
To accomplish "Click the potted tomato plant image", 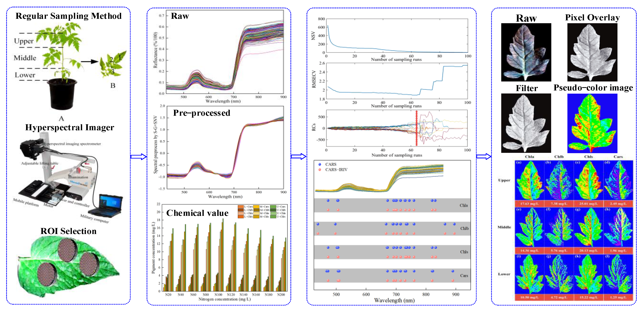I will pyautogui.click(x=61, y=68).
